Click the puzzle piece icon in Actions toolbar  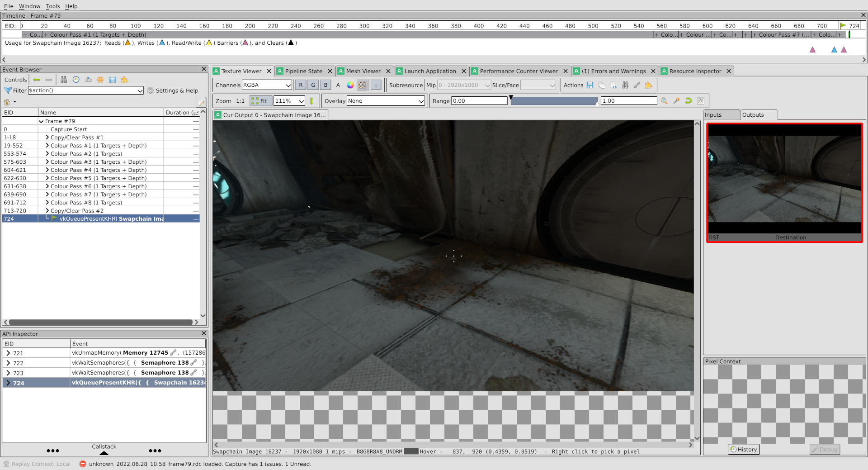pos(649,85)
